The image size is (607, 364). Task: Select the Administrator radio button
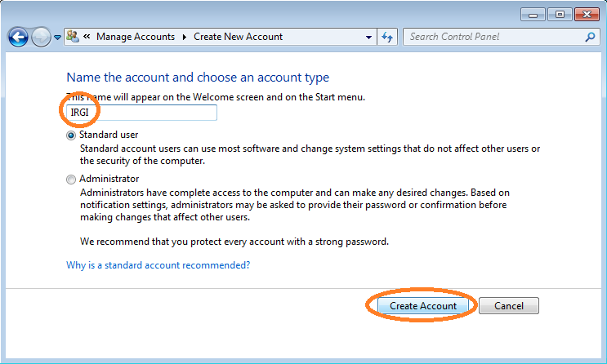(71, 180)
